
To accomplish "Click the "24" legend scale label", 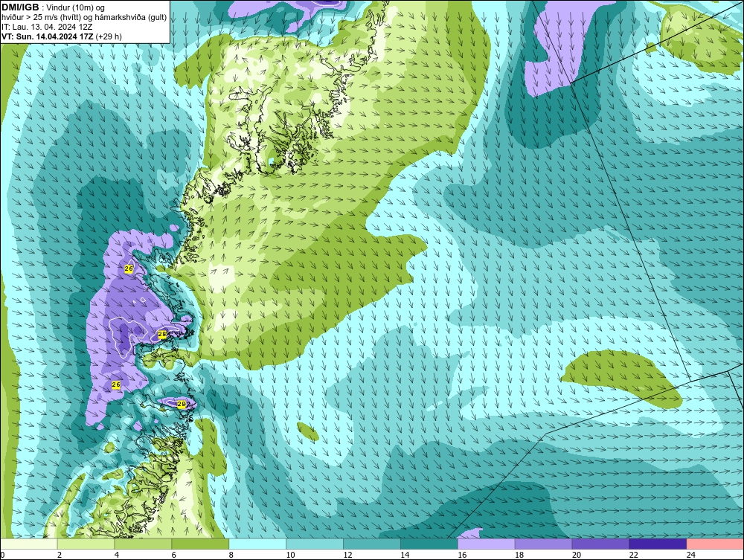I will 691,555.
